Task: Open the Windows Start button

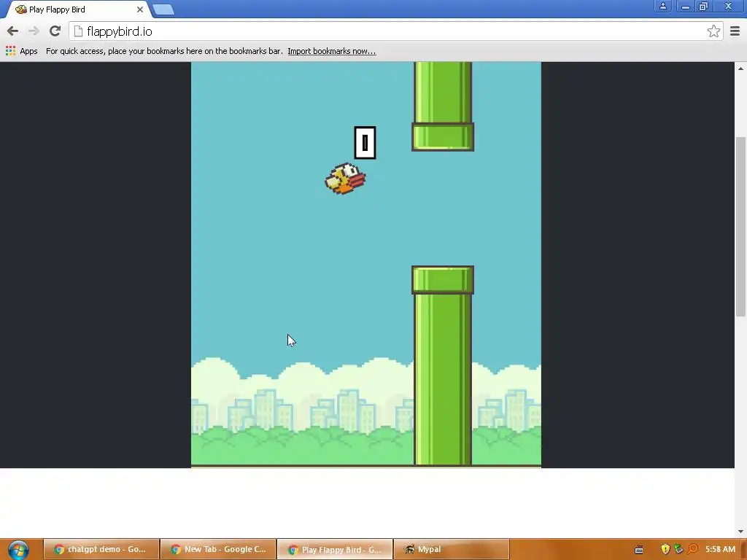Action: [18, 550]
